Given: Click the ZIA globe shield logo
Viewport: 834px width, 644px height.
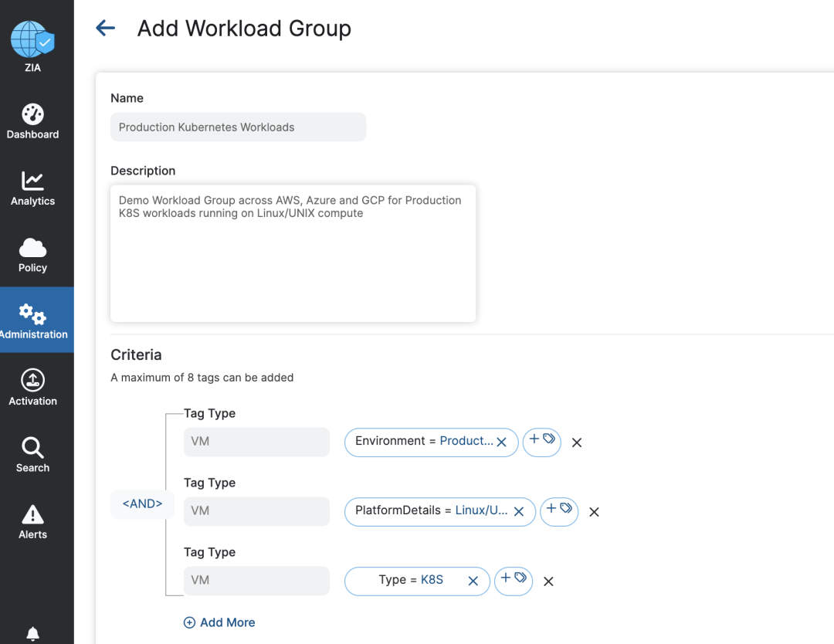Looking at the screenshot, I should (x=32, y=40).
